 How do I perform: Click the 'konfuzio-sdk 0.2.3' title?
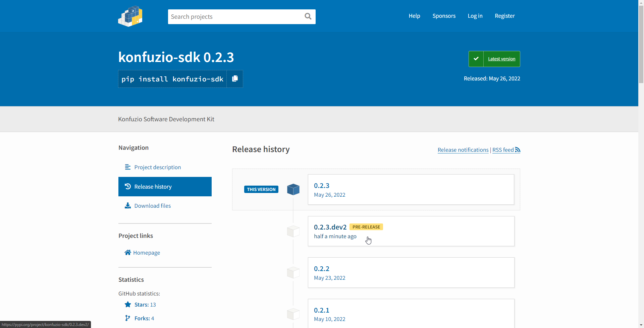[x=176, y=57]
